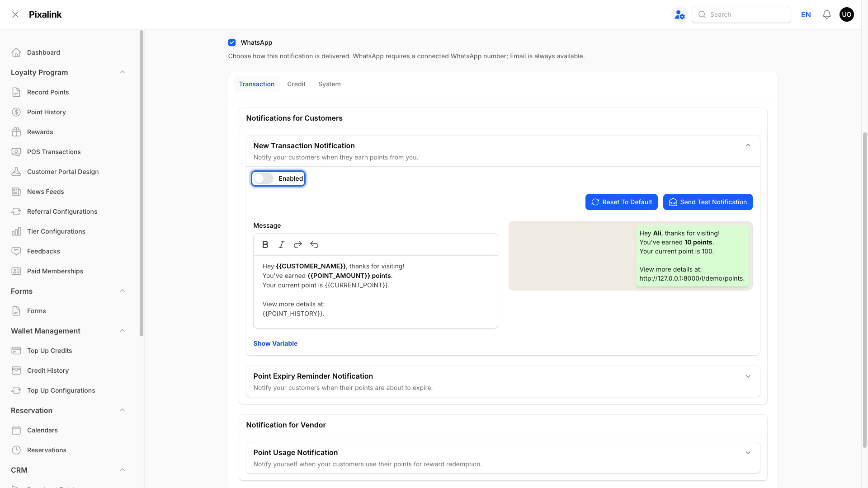Click the Italic formatting icon
This screenshot has width=868, height=488.
282,244
